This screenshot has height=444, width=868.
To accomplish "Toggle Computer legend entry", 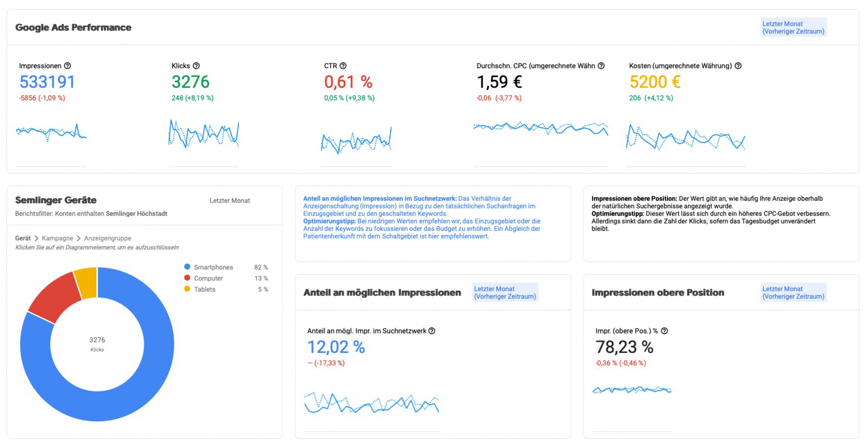I will tap(208, 278).
